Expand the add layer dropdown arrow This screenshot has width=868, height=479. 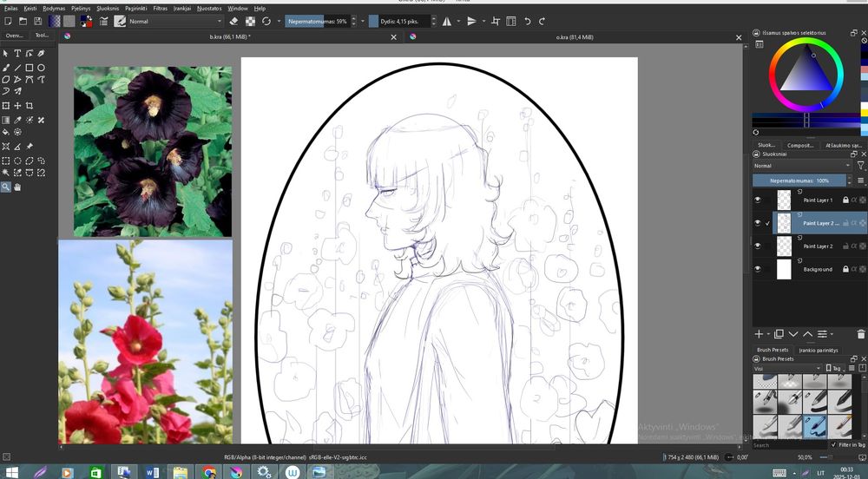tap(768, 334)
